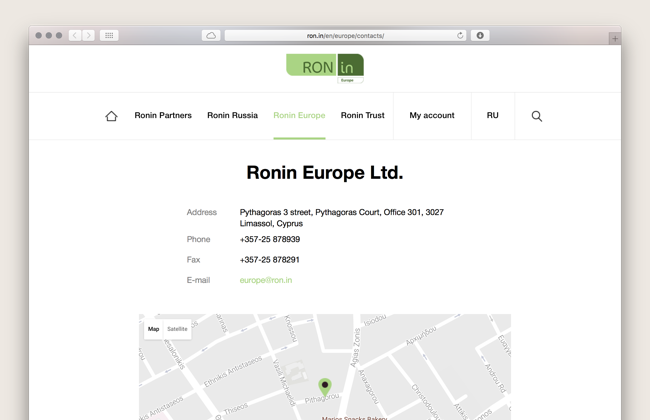Click the RON in Europe logo
650x420 pixels.
point(325,67)
